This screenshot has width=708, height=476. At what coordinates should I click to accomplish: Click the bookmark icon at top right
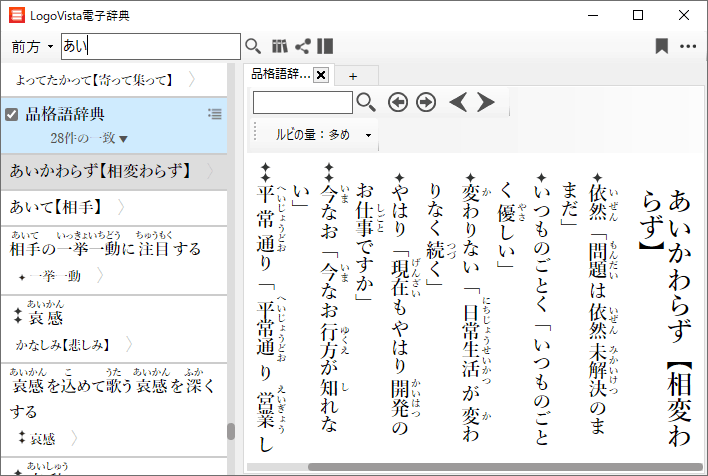[x=661, y=46]
